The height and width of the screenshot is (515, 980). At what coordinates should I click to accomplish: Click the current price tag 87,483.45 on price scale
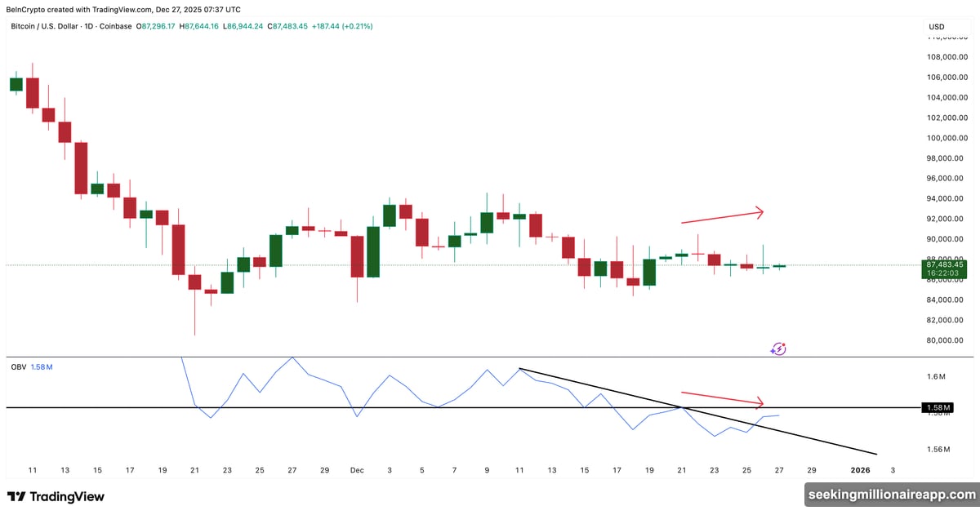[x=947, y=266]
